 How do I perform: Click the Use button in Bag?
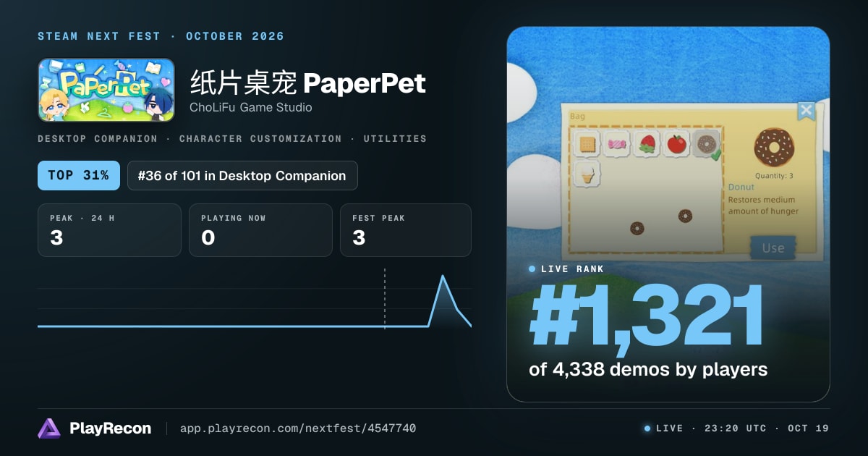tap(773, 248)
